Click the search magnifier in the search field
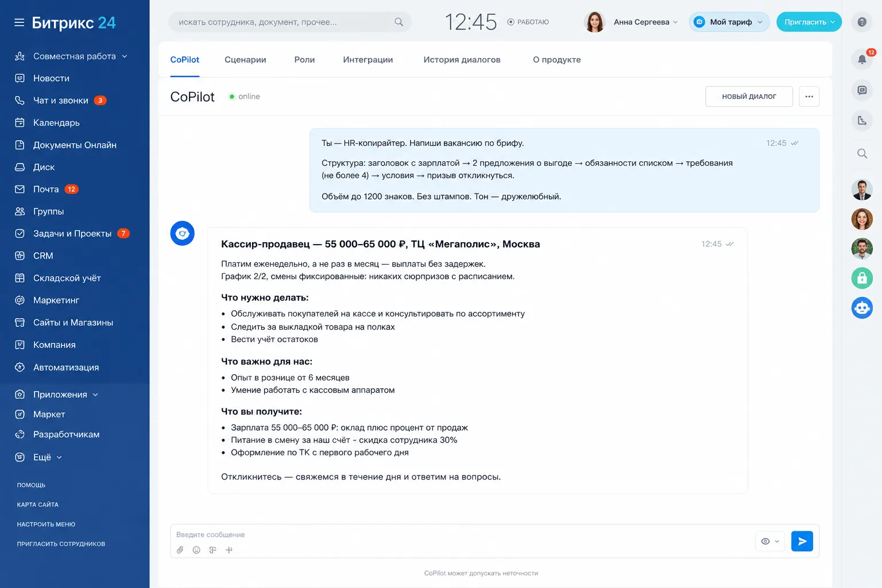Image resolution: width=882 pixels, height=588 pixels. [399, 22]
